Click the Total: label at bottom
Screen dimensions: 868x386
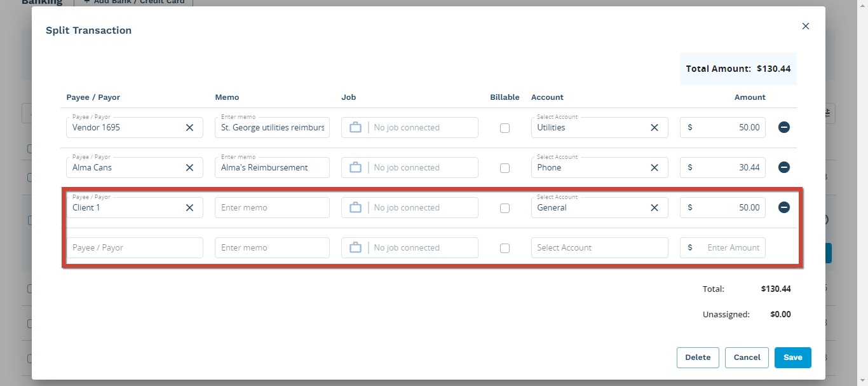(713, 289)
